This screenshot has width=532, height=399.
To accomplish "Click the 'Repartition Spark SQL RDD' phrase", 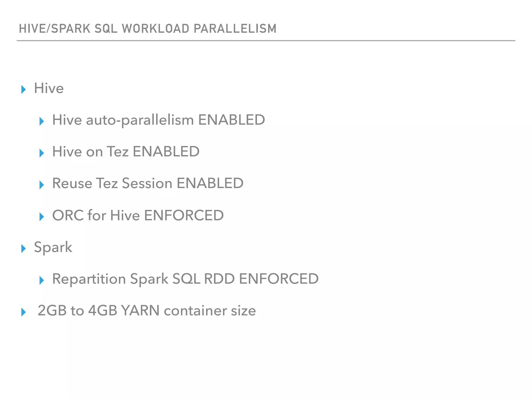I will (x=143, y=279).
